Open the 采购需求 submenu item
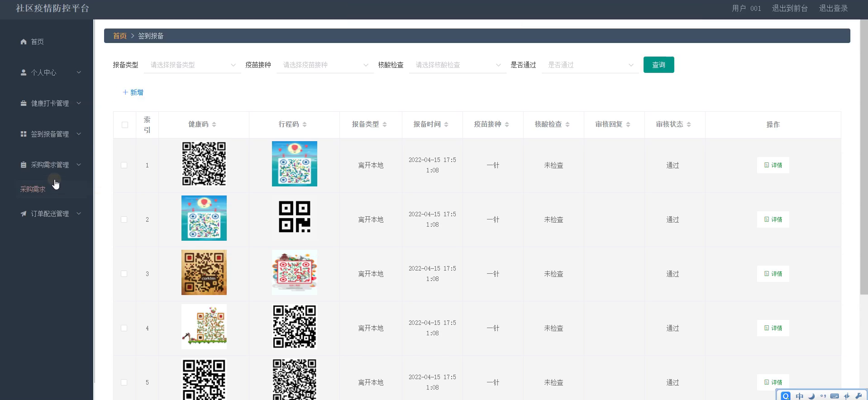The height and width of the screenshot is (400, 868). [33, 189]
